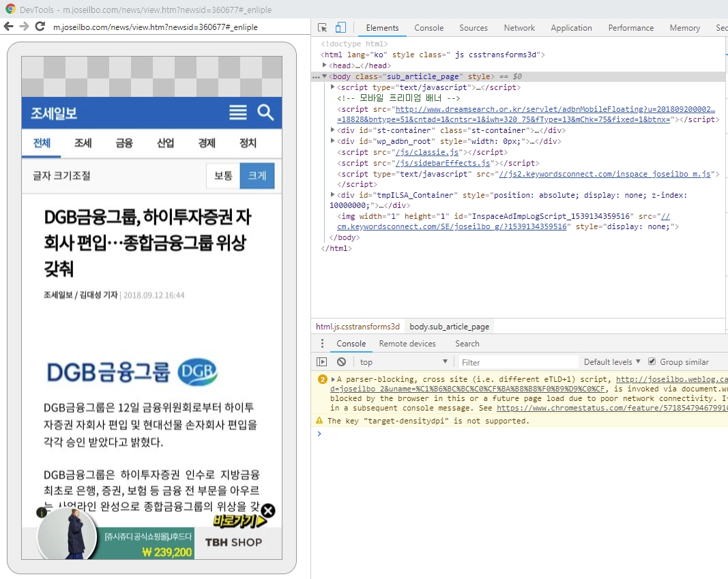
Task: Open the Default levels dropdown
Action: [612, 362]
